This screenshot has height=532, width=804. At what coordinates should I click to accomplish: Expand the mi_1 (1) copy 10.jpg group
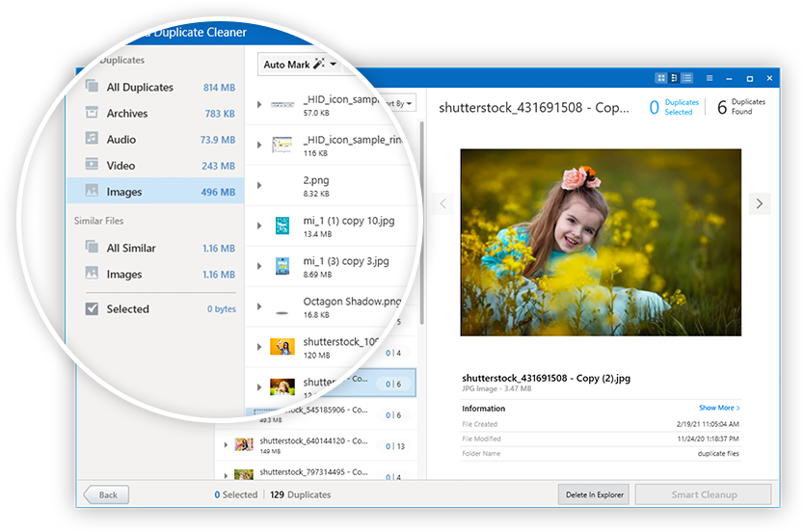point(259,226)
